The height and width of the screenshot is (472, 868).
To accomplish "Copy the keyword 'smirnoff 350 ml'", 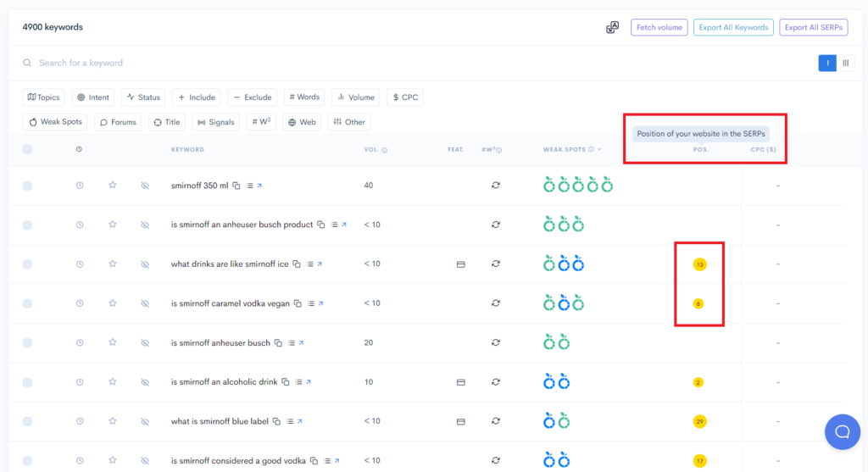I will point(236,186).
